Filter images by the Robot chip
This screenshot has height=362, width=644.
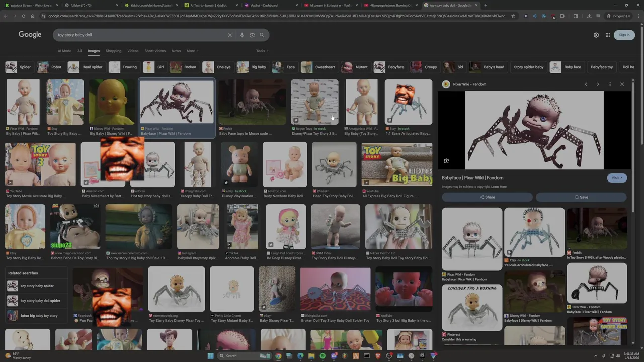point(50,67)
